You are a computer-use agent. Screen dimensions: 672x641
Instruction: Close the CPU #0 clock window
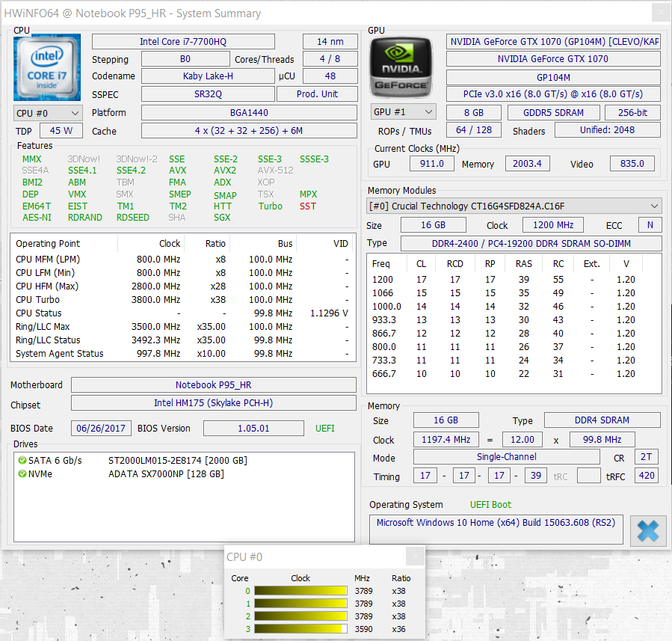(415, 556)
